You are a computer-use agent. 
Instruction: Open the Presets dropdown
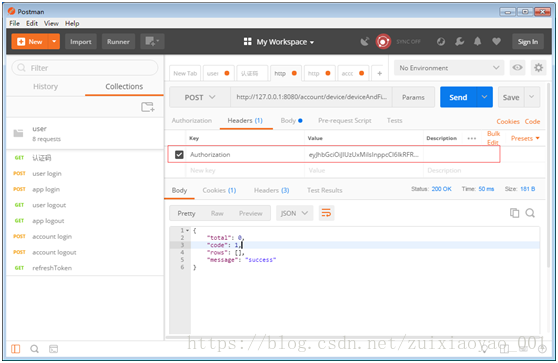point(525,138)
